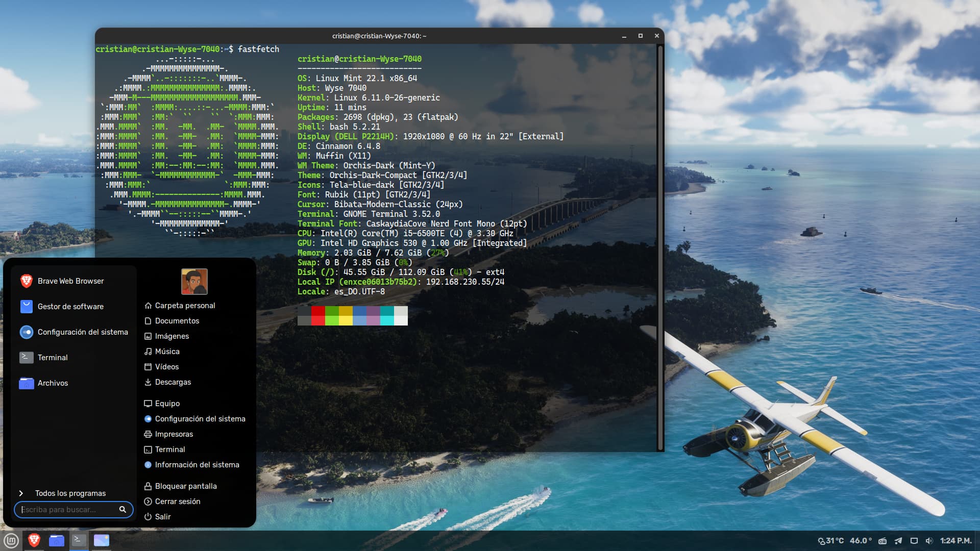Image resolution: width=980 pixels, height=551 pixels.
Task: Click the 'Icons: Tela-blue-dark' line
Action: 371,185
